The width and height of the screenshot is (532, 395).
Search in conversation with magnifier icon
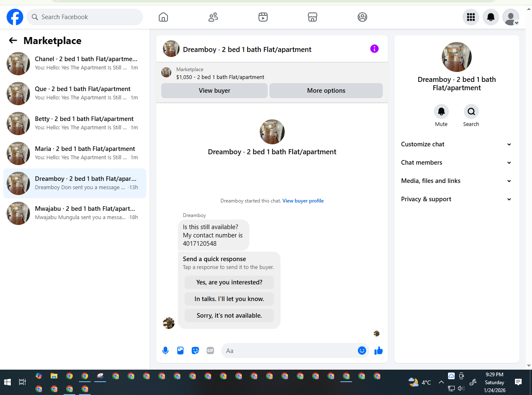(x=471, y=111)
